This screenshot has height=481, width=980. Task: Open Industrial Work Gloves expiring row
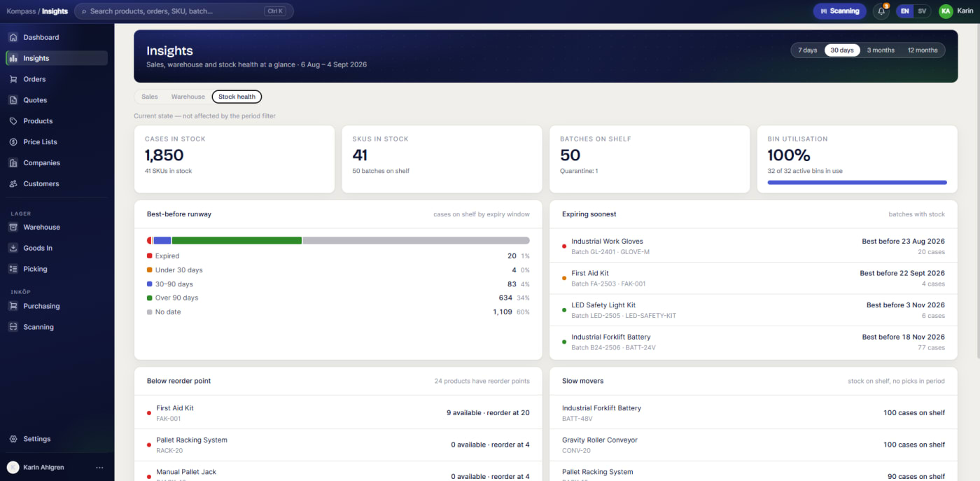point(753,246)
